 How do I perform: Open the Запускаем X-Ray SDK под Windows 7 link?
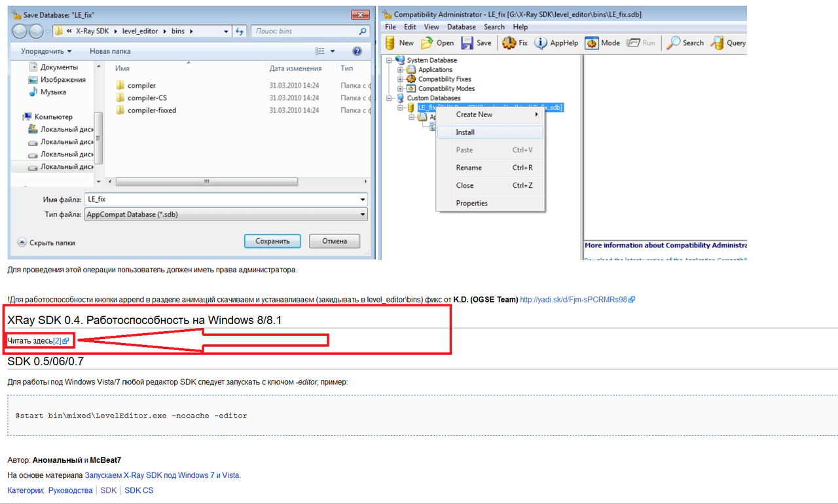tap(162, 475)
